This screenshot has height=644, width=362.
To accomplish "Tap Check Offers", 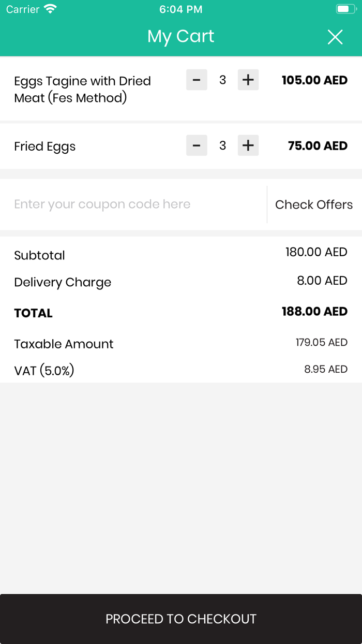I will point(314,204).
